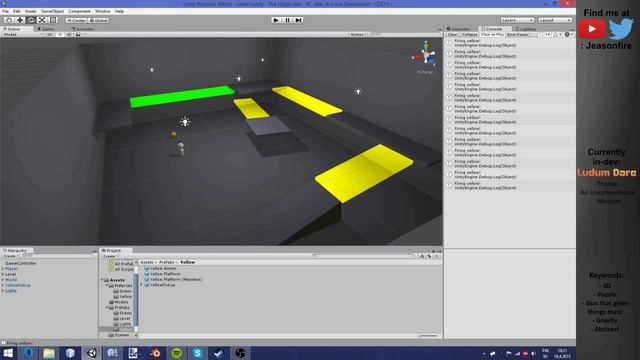Select the sun light gizmo in scene
The image size is (640, 360).
pos(185,121)
